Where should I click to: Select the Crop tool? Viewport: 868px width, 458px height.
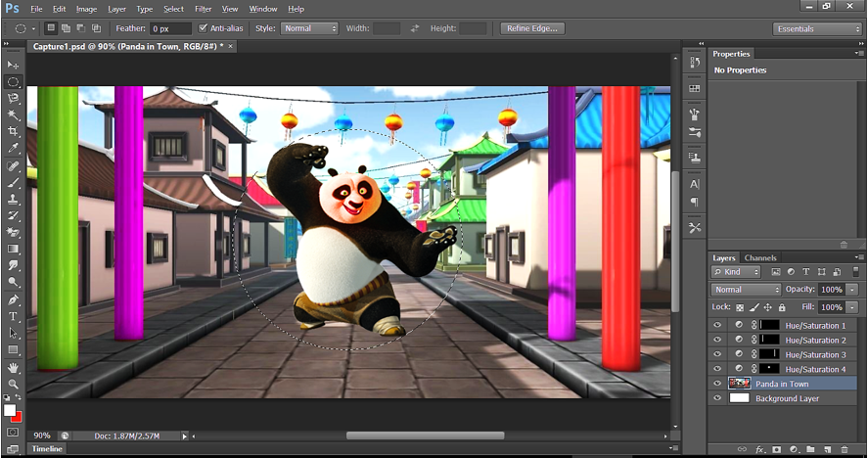click(x=13, y=132)
